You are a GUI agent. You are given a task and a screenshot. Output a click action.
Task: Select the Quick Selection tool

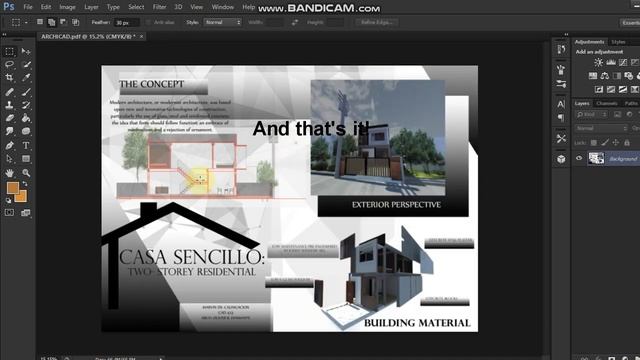point(26,64)
